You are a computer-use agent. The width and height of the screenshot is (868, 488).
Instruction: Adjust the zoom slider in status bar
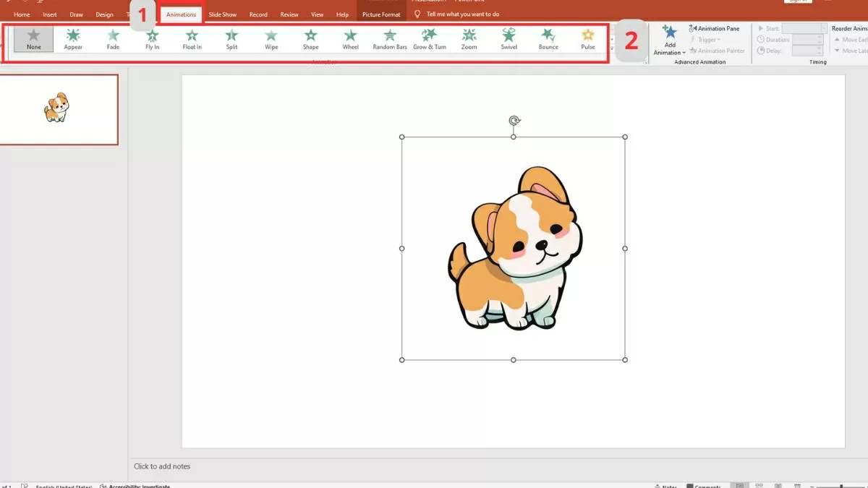tap(841, 485)
